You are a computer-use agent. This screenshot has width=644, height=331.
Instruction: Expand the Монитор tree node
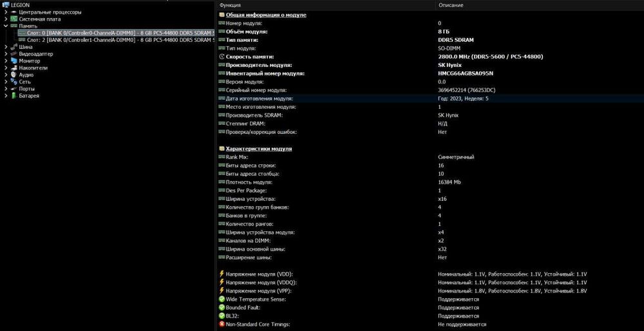6,61
